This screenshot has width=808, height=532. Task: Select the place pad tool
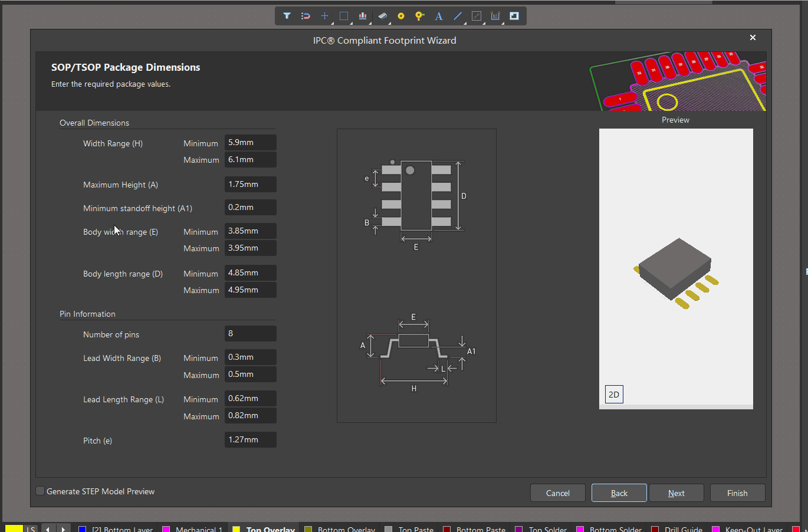401,16
